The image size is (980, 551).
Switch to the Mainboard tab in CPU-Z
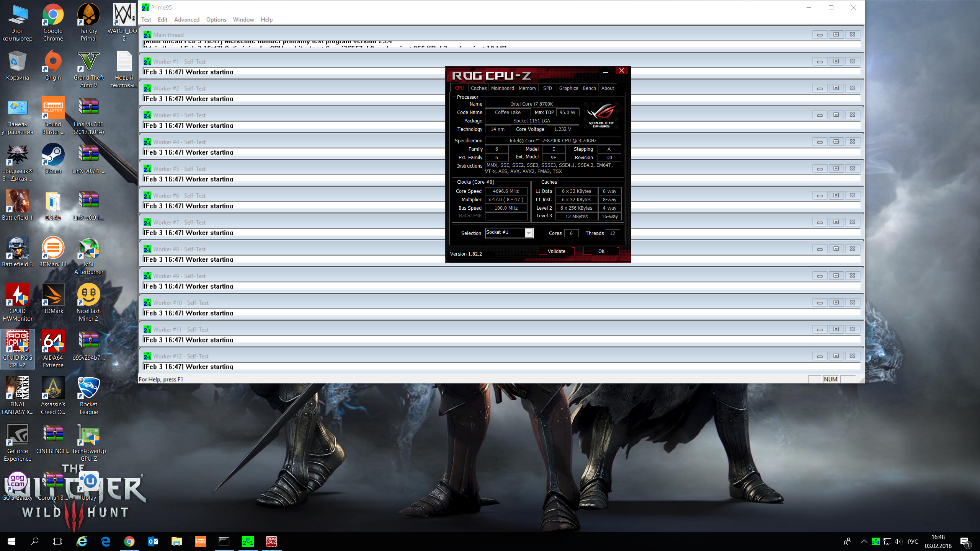502,88
